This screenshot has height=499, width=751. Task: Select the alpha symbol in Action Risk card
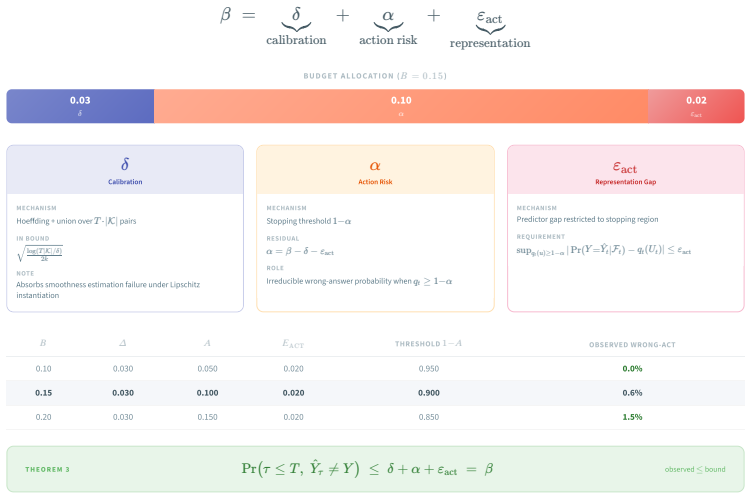coord(375,166)
